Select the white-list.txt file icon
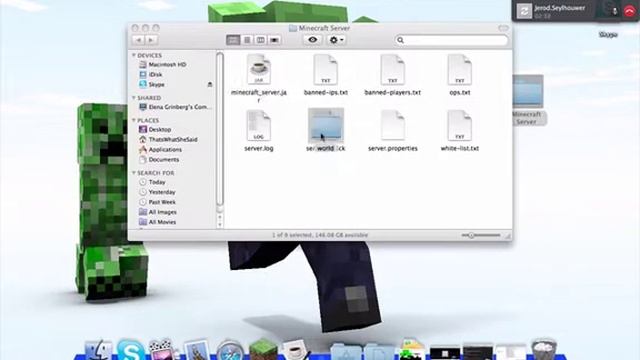Image resolution: width=640 pixels, height=360 pixels. (460, 126)
